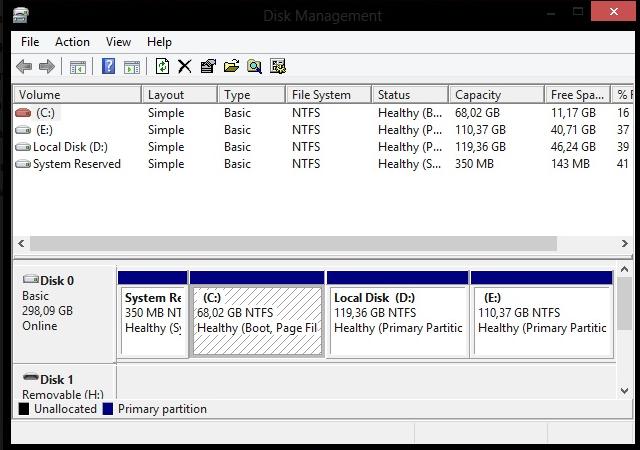Open the File menu
The width and height of the screenshot is (640, 450).
click(30, 42)
